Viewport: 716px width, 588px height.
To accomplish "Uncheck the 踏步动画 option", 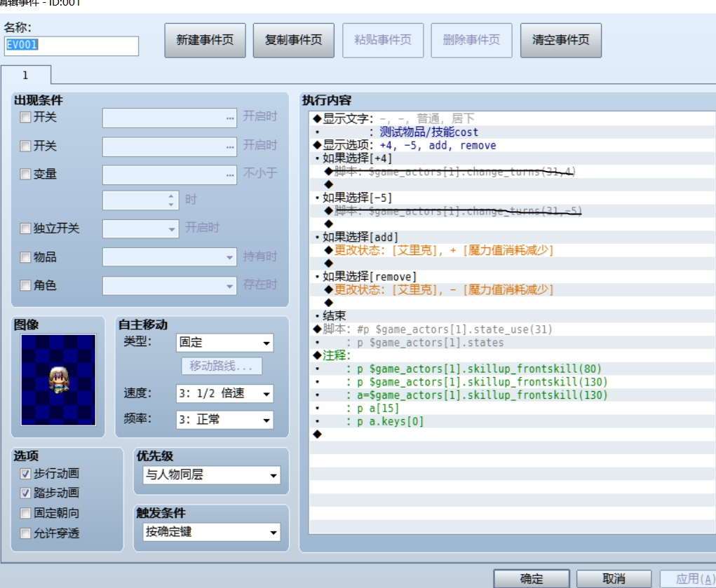I will coord(25,493).
